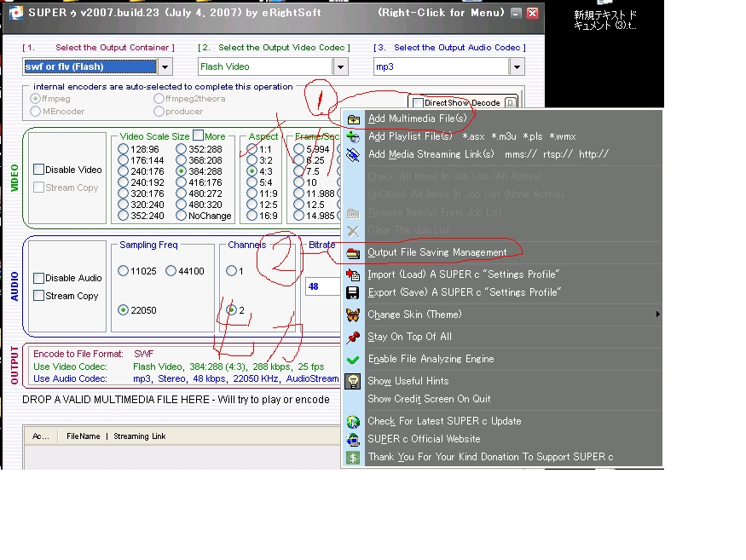The image size is (746, 560).
Task: Click the Export Settings Profile floppy icon
Action: pyautogui.click(x=353, y=292)
